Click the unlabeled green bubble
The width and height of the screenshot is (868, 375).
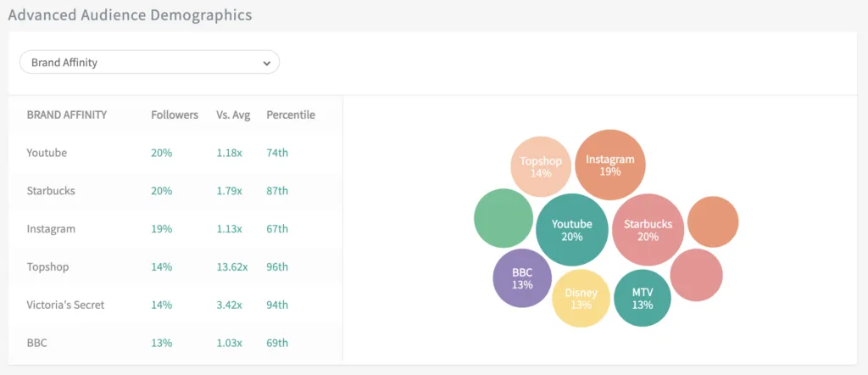tap(504, 218)
